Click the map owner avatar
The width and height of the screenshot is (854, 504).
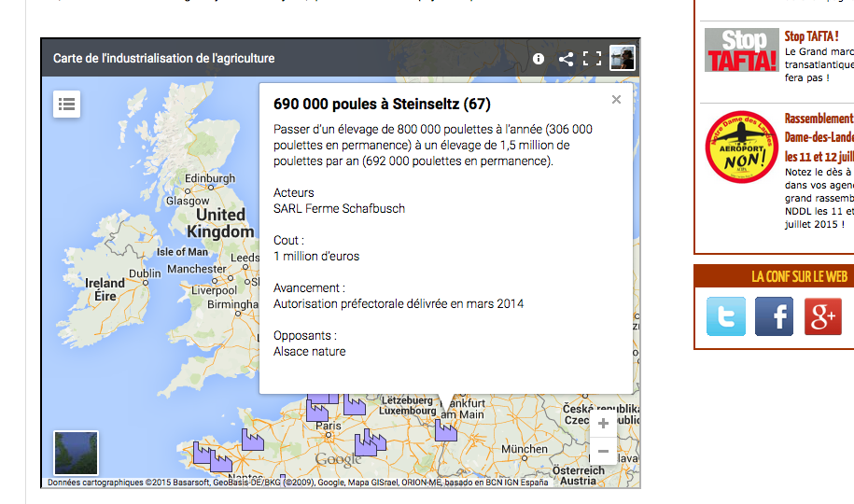tap(623, 58)
